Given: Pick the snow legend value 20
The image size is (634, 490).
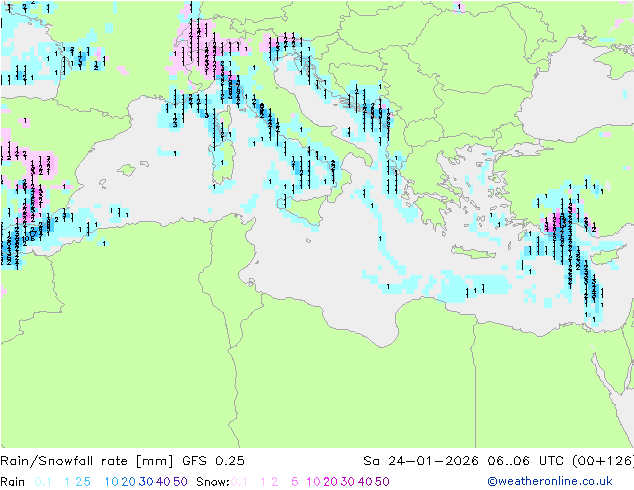Looking at the screenshot, I should click(x=330, y=482).
